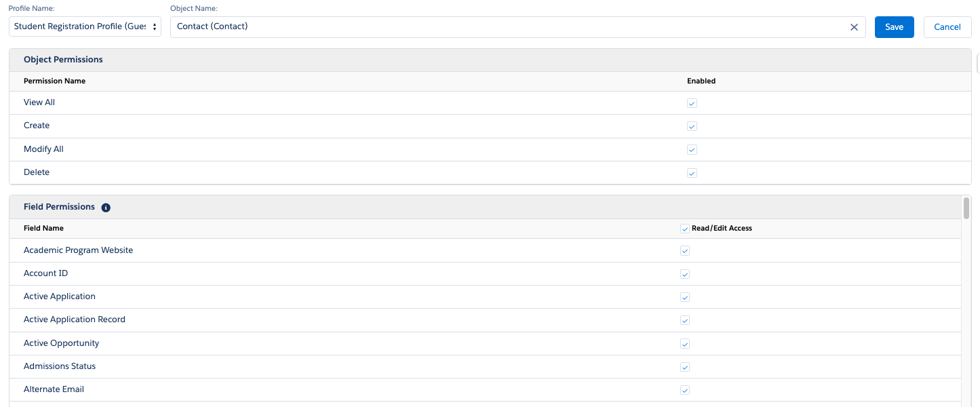Screen dimensions: 980x407
Task: Toggle the Read/Edit Access header checkbox
Action: [x=685, y=229]
